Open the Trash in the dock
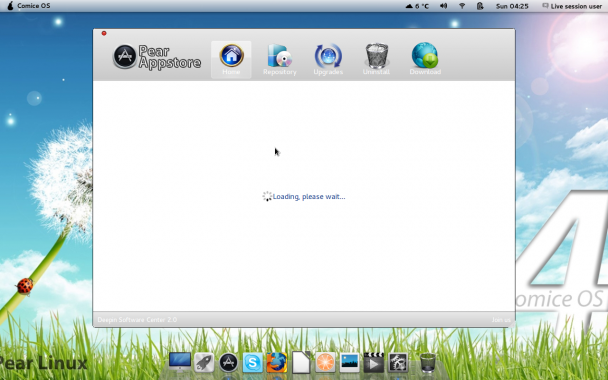This screenshot has width=608, height=380. click(x=428, y=363)
